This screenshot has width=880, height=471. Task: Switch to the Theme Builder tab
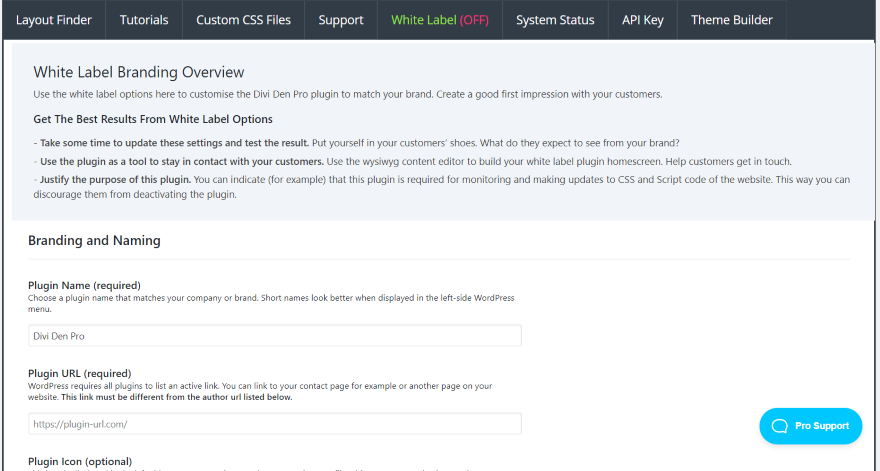point(731,20)
